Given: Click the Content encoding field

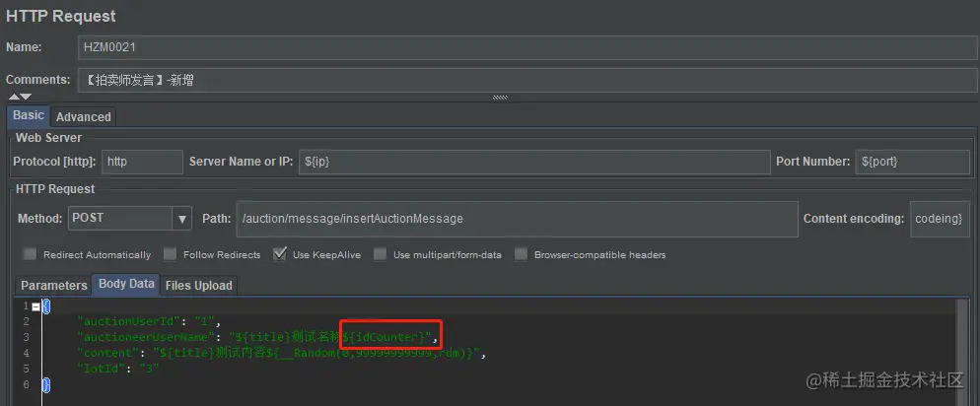Looking at the screenshot, I should click(x=940, y=219).
